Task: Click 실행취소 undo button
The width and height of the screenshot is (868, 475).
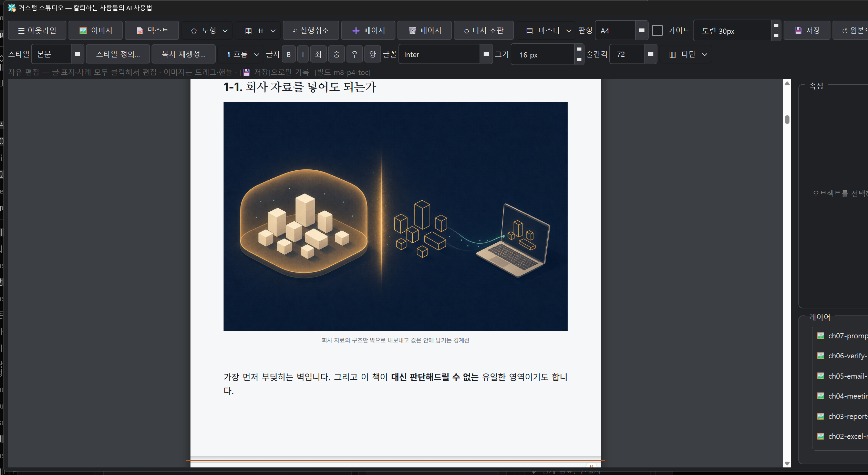Action: click(x=311, y=31)
